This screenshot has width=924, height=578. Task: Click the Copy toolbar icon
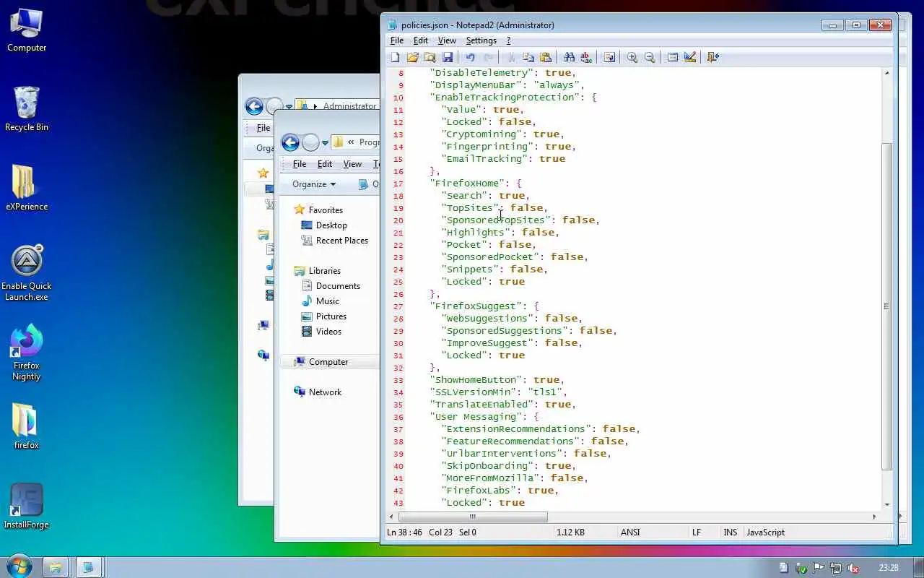tap(528, 57)
